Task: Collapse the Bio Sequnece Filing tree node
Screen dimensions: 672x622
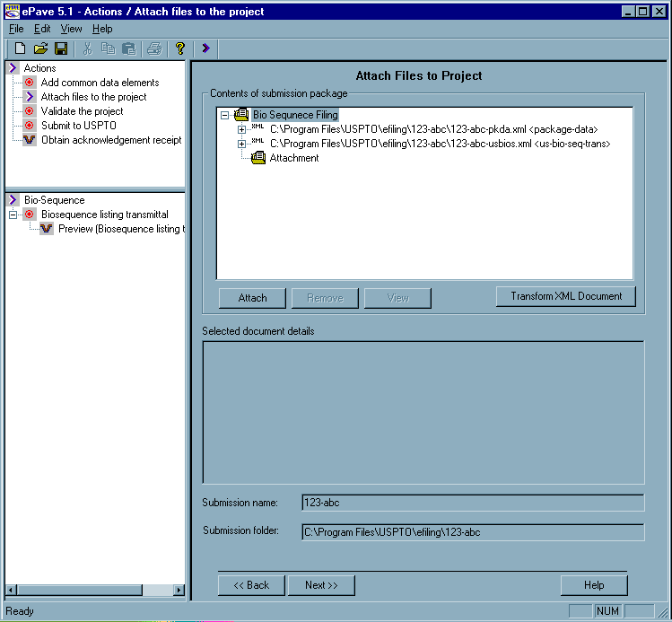Action: coord(224,115)
